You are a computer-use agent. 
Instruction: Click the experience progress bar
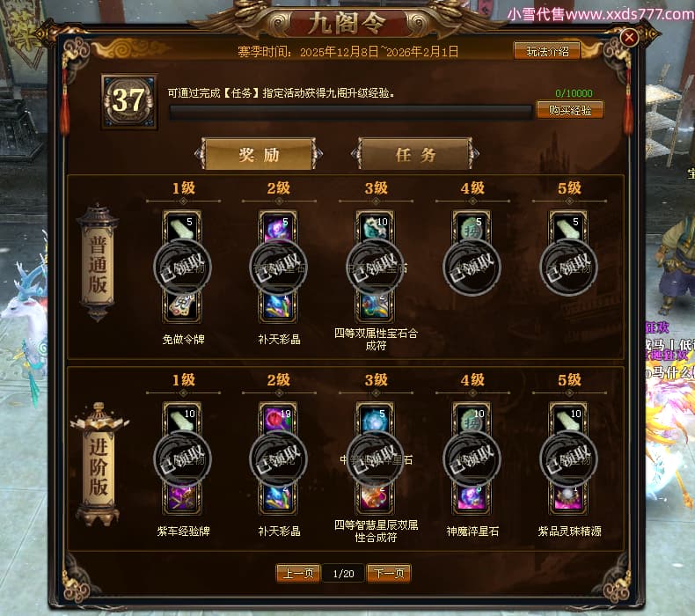[x=350, y=112]
